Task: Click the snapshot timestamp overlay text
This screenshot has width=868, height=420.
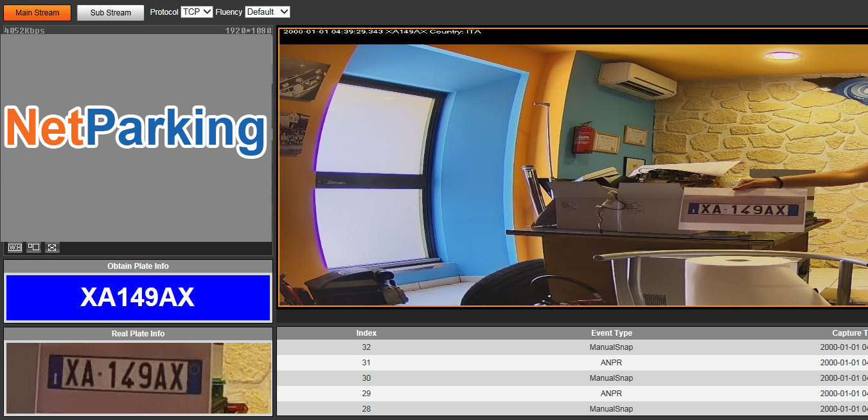Action: (x=382, y=32)
